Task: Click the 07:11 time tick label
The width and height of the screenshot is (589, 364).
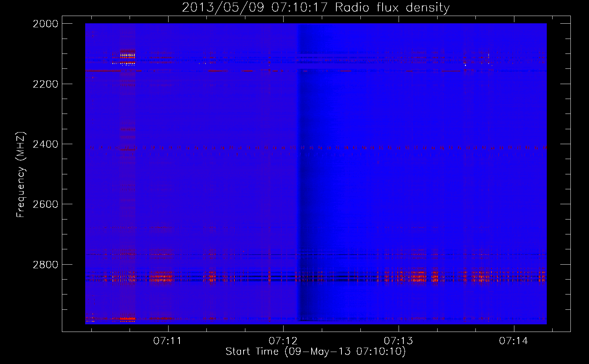Action: click(167, 341)
